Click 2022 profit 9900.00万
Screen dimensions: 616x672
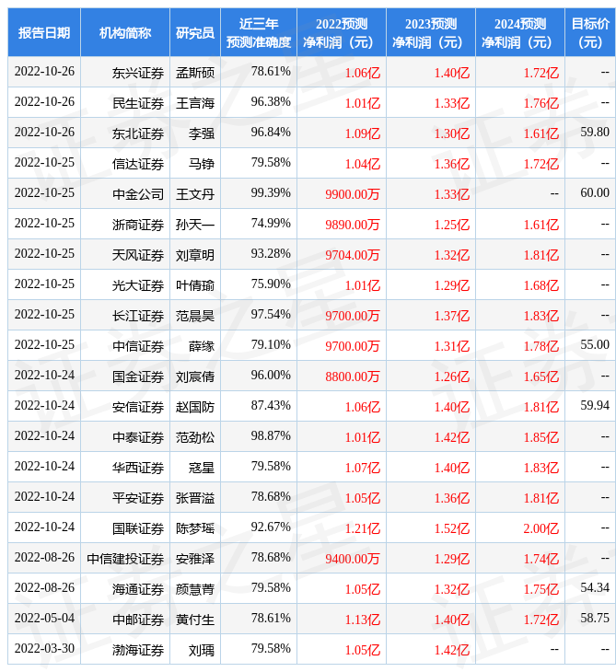coord(353,194)
